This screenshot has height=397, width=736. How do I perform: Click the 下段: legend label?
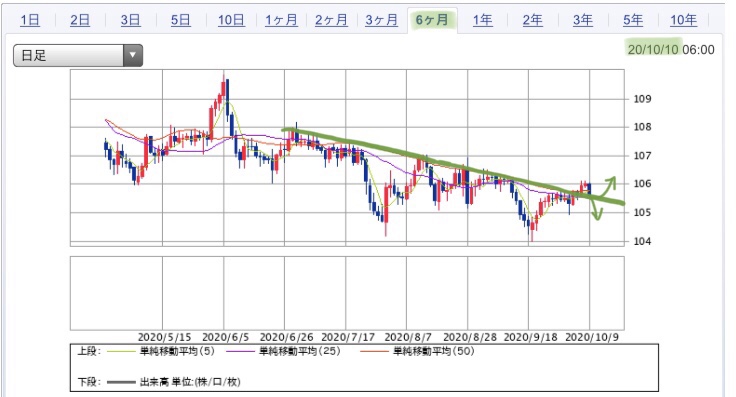click(89, 382)
